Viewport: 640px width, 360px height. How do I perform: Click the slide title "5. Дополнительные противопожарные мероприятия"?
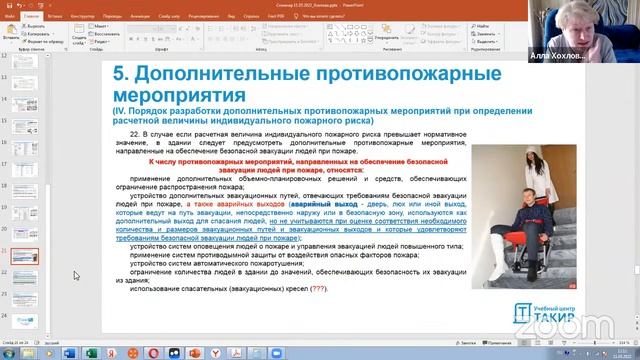(x=307, y=84)
